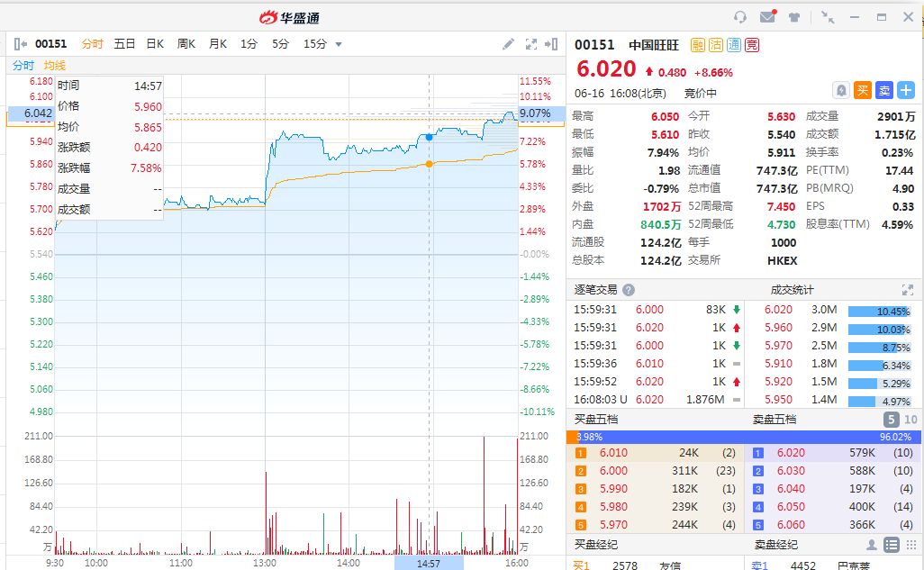
Task: Open customer service headset icon
Action: 740,17
